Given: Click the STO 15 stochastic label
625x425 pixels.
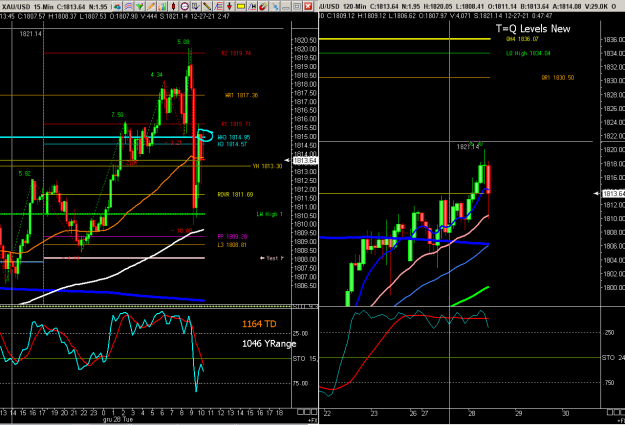Looking at the screenshot, I should (305, 359).
